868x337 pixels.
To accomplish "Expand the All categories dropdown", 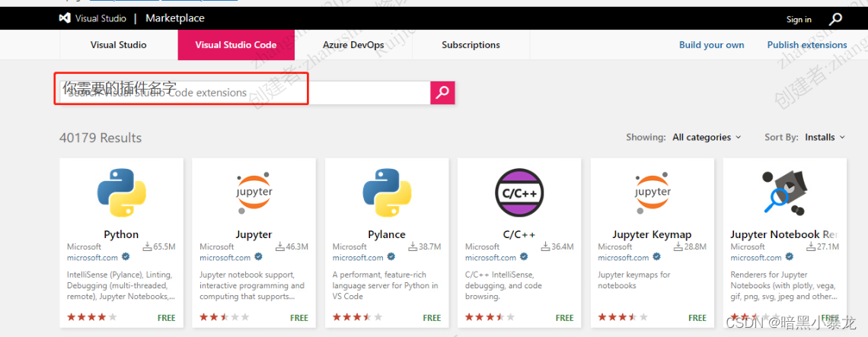I will pos(707,137).
